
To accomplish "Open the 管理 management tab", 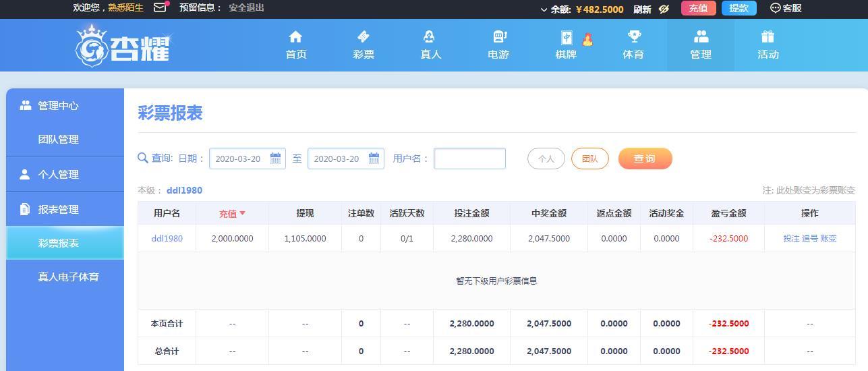I will [x=701, y=45].
